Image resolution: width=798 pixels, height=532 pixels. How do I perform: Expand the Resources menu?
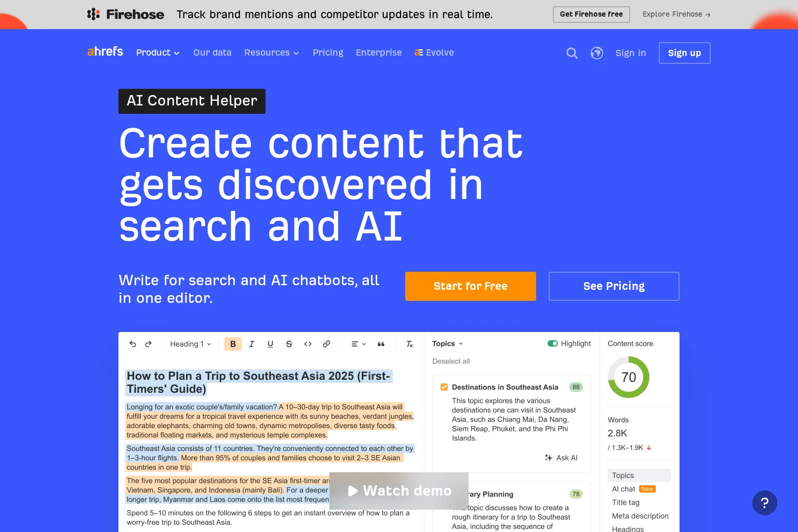point(272,52)
